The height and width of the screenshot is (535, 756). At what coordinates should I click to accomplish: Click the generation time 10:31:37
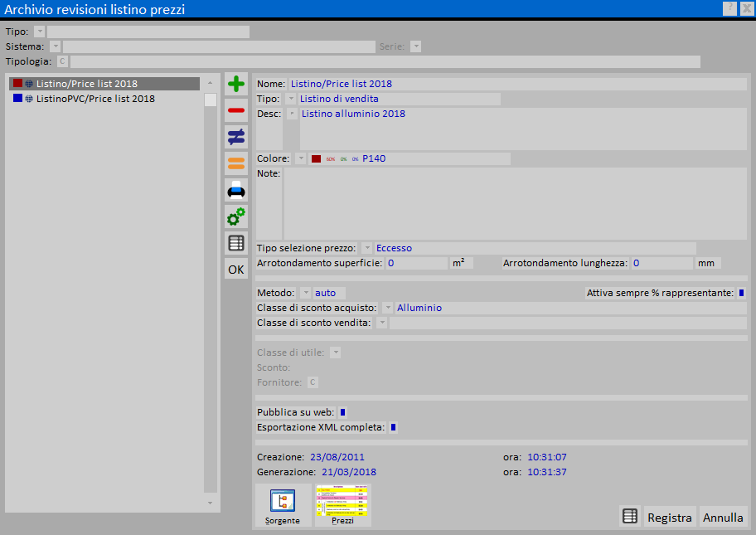tap(547, 472)
